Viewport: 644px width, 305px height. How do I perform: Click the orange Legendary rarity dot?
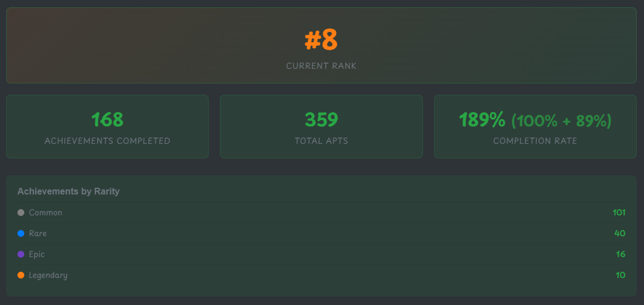coord(21,275)
